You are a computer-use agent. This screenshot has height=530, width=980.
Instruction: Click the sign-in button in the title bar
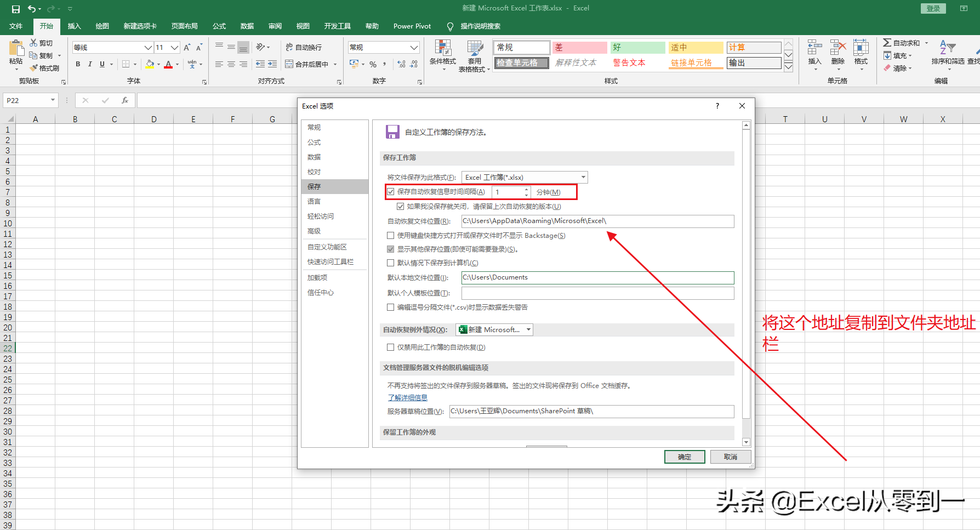933,8
